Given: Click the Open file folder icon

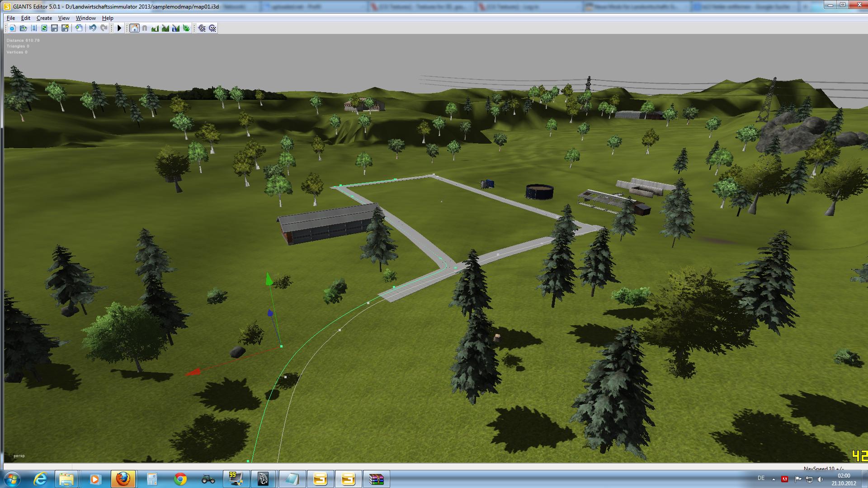Looking at the screenshot, I should (x=23, y=28).
